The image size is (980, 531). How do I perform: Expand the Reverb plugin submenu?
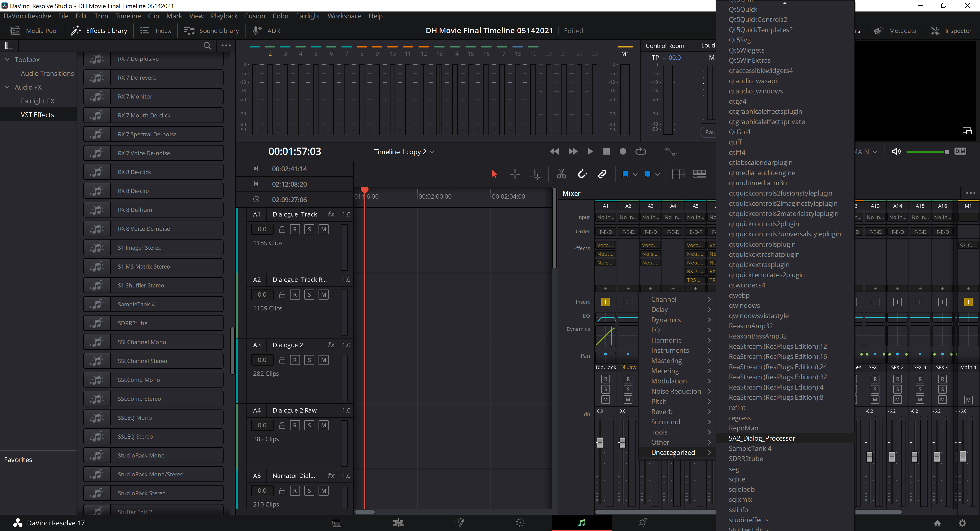677,412
